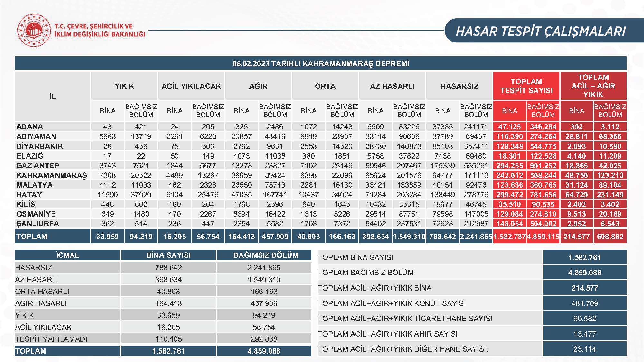This screenshot has height=362, width=644.
Task: Click the T.C. Çevre, Şehircilik ministry name text
Action: click(x=100, y=30)
